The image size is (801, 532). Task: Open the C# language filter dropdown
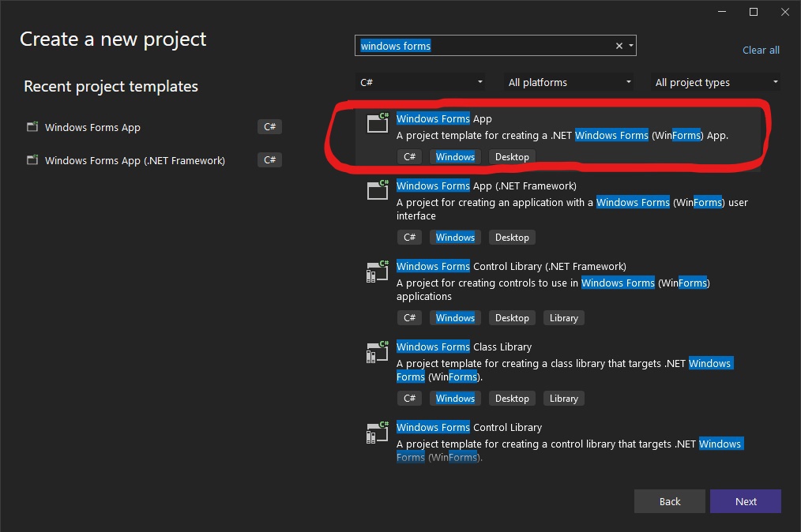tap(420, 82)
